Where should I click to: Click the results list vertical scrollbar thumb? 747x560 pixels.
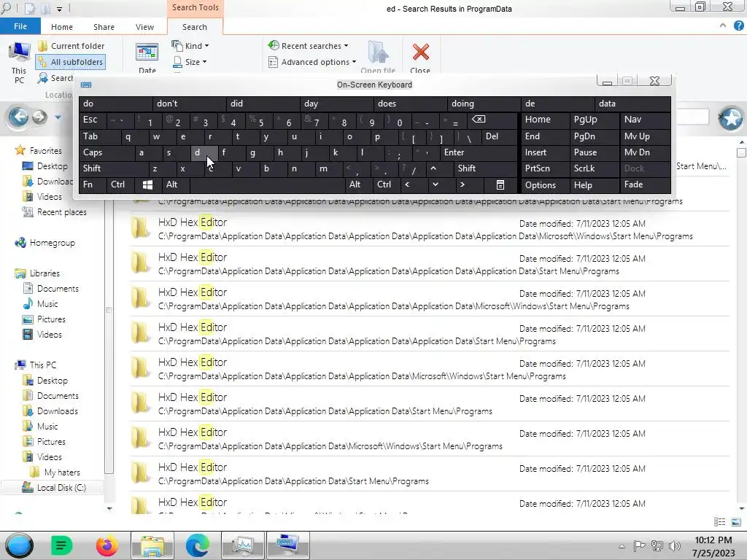coord(741,153)
